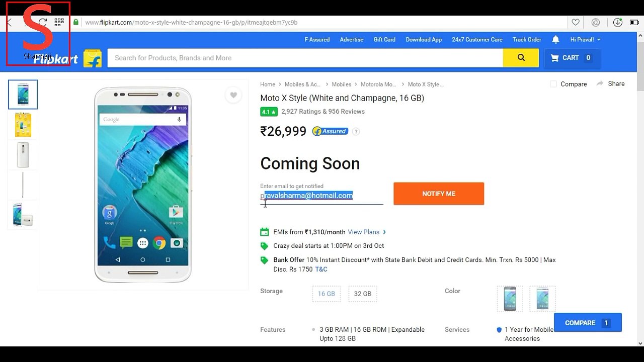This screenshot has height=362, width=644.
Task: Open the Advertise header link
Action: [x=351, y=39]
